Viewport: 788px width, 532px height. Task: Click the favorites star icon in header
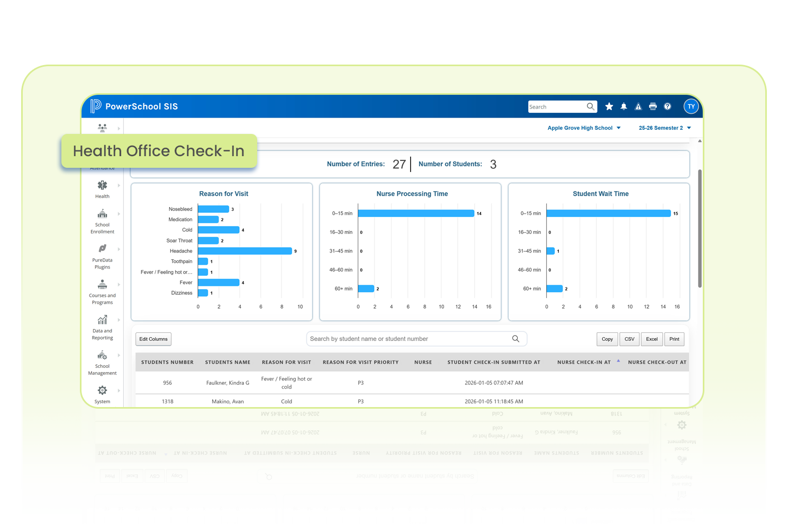[609, 106]
